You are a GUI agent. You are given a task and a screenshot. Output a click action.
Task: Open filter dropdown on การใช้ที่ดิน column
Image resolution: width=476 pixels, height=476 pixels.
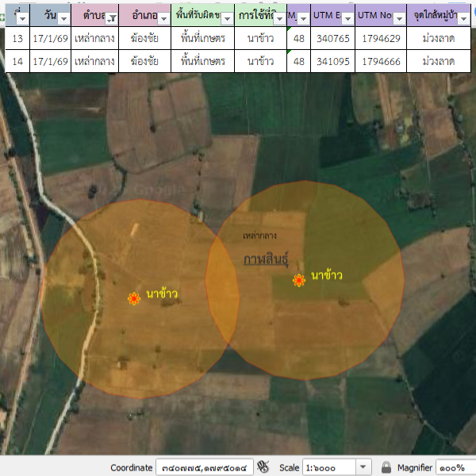(278, 18)
